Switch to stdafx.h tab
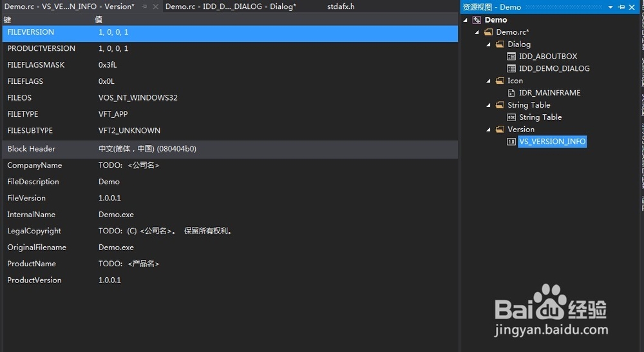 [x=341, y=6]
